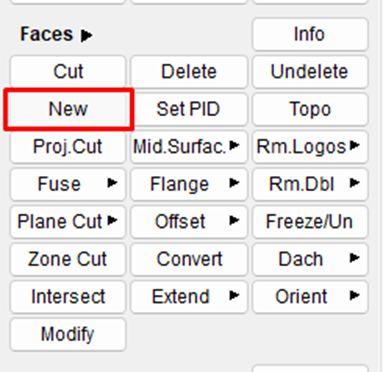Open the Flange submenu arrow
The image size is (383, 372).
click(235, 183)
